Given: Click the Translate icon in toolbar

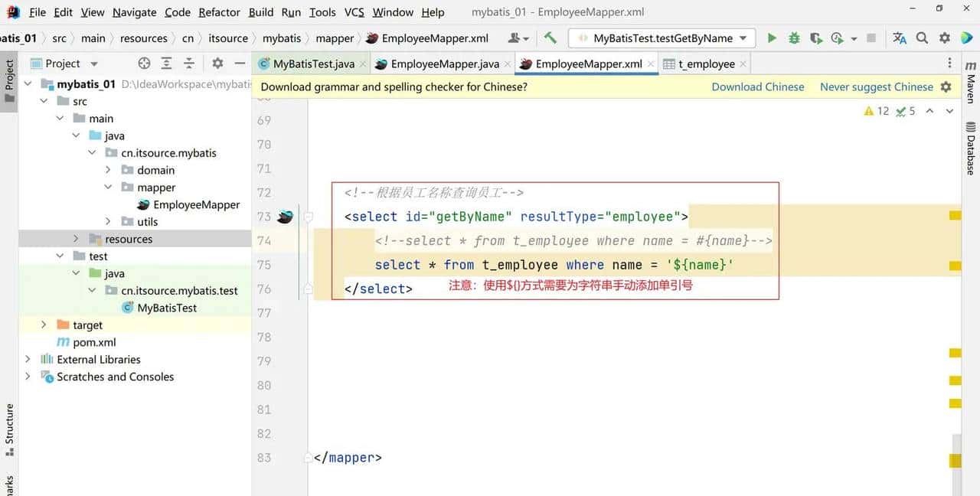Looking at the screenshot, I should (900, 38).
